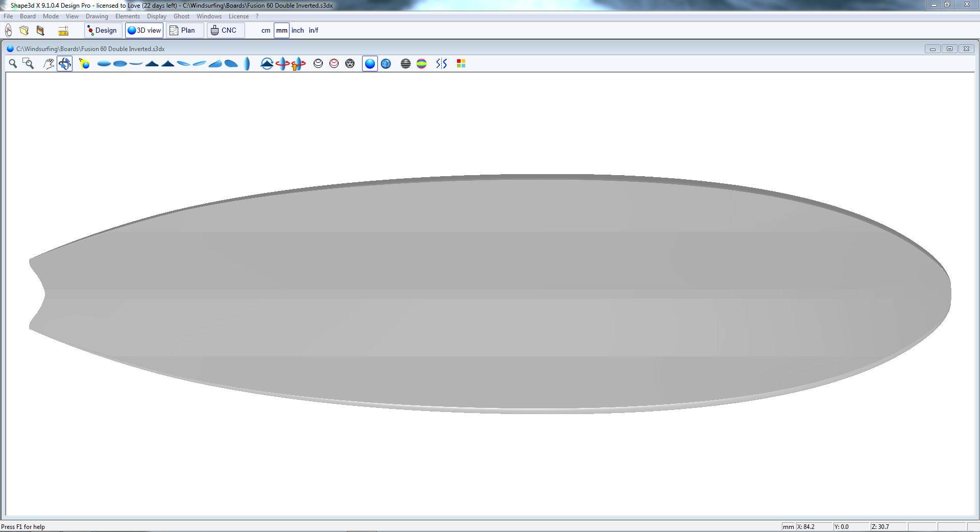Switch to Design mode

103,30
